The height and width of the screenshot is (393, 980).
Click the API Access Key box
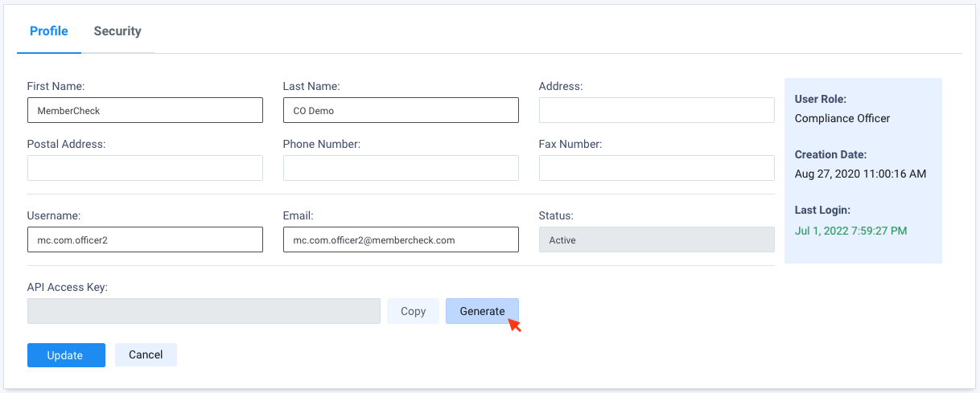click(x=204, y=311)
